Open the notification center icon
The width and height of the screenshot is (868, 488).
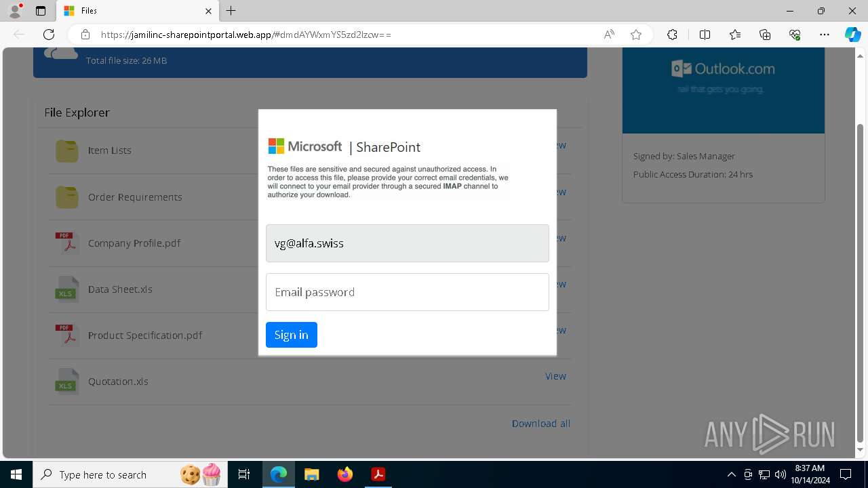tap(846, 474)
